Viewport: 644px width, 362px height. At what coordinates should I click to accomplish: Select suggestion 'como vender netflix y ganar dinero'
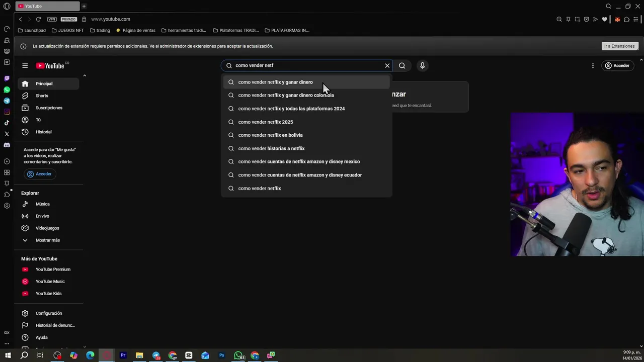[x=306, y=82]
